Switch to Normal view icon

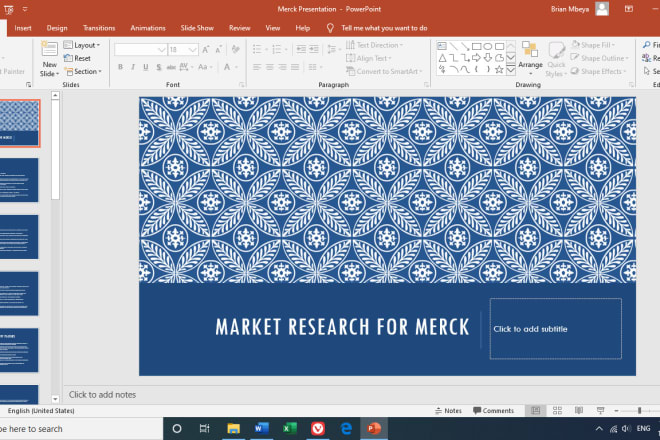click(x=535, y=411)
